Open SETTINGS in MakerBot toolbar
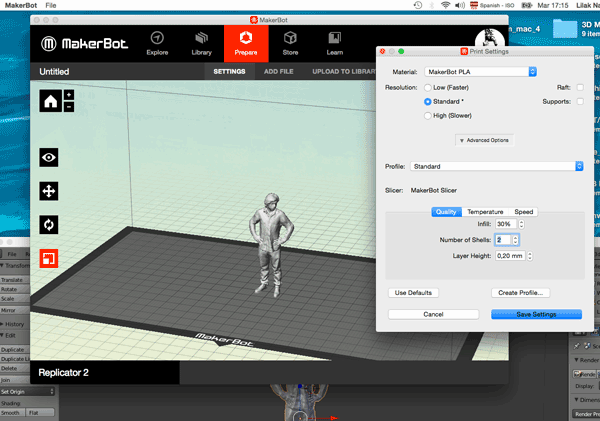The height and width of the screenshot is (421, 600). 229,72
